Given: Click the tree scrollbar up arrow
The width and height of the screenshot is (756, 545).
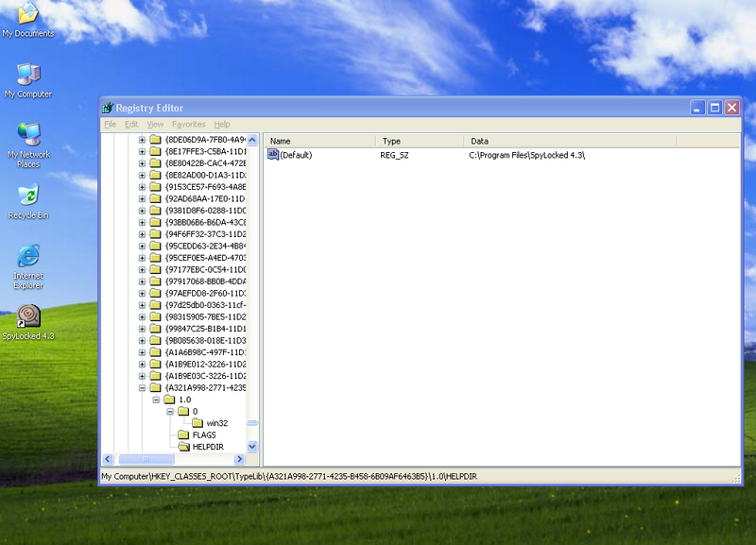Looking at the screenshot, I should coord(252,140).
